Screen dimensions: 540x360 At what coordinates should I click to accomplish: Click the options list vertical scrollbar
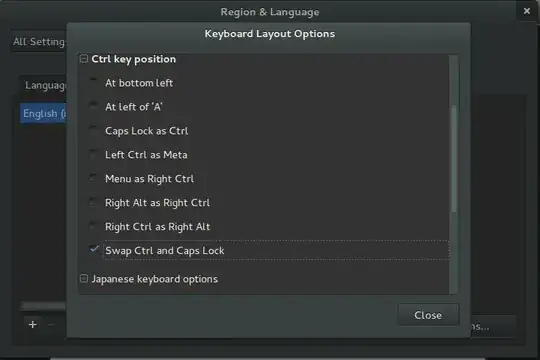click(454, 160)
